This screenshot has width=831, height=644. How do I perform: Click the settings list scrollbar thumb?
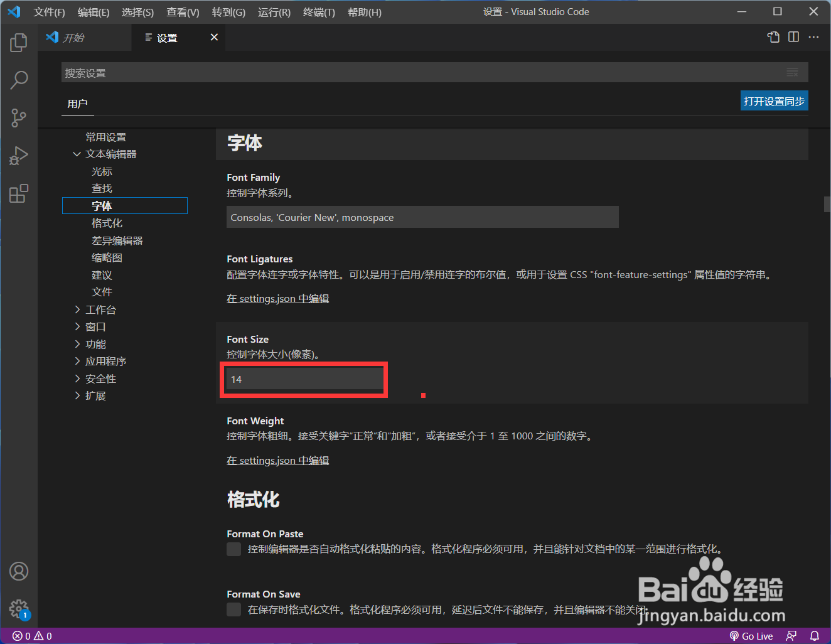click(x=827, y=204)
